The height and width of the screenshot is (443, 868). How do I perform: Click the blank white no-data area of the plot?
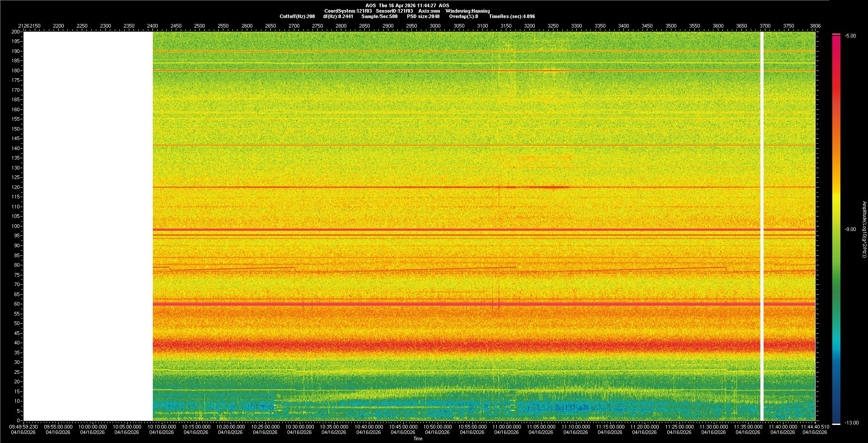(x=88, y=226)
